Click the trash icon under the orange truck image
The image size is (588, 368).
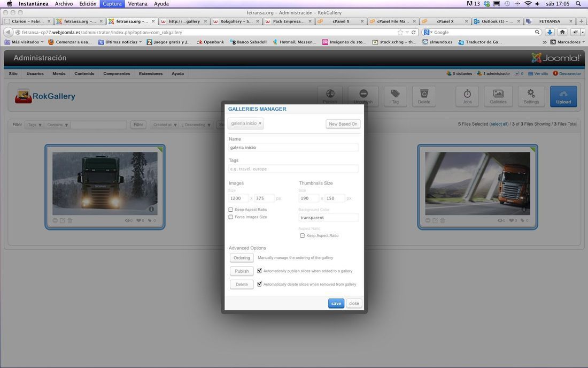[x=442, y=220]
